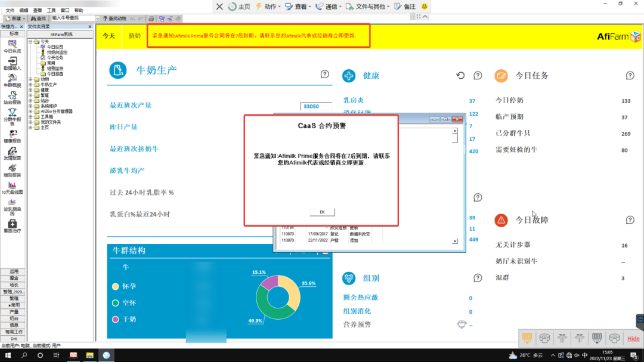
Task: Open the 输入牛号查找 combo box arrow
Action: [x=97, y=18]
